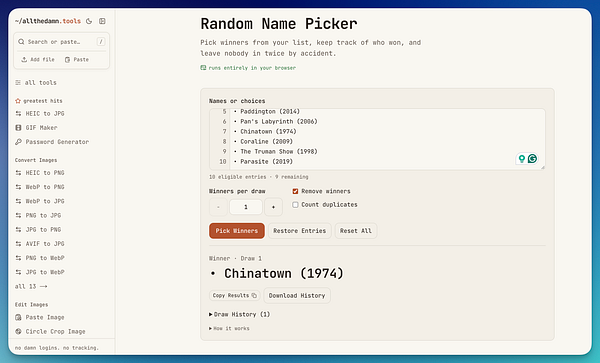
Task: Click the WebP to PNG convert icon
Action: point(18,187)
